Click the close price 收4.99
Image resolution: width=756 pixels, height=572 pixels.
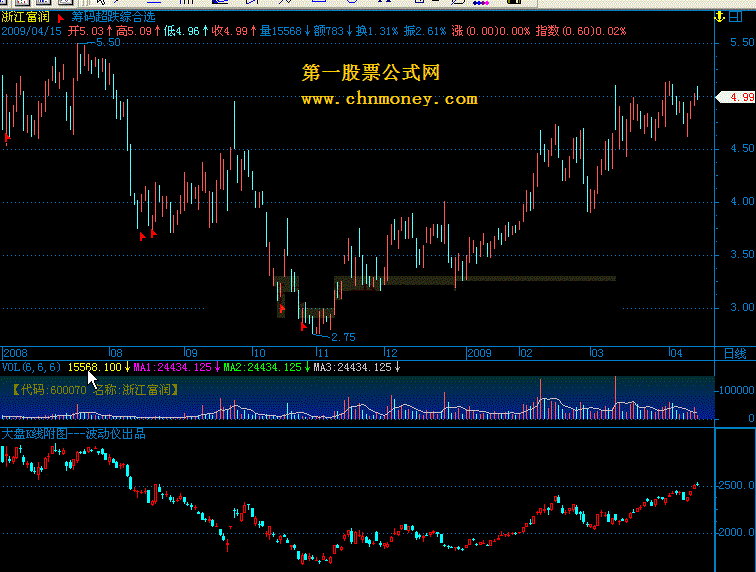point(230,31)
